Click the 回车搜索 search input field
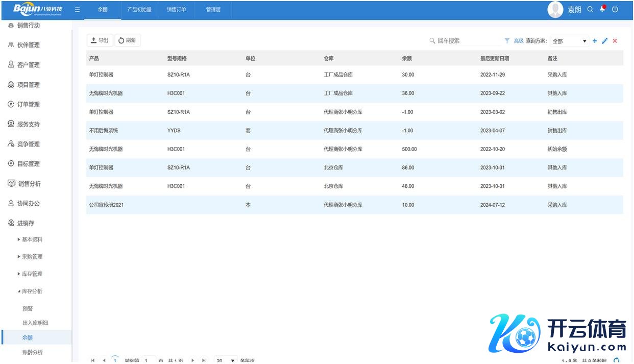Image resolution: width=634 pixels, height=364 pixels. click(x=465, y=41)
